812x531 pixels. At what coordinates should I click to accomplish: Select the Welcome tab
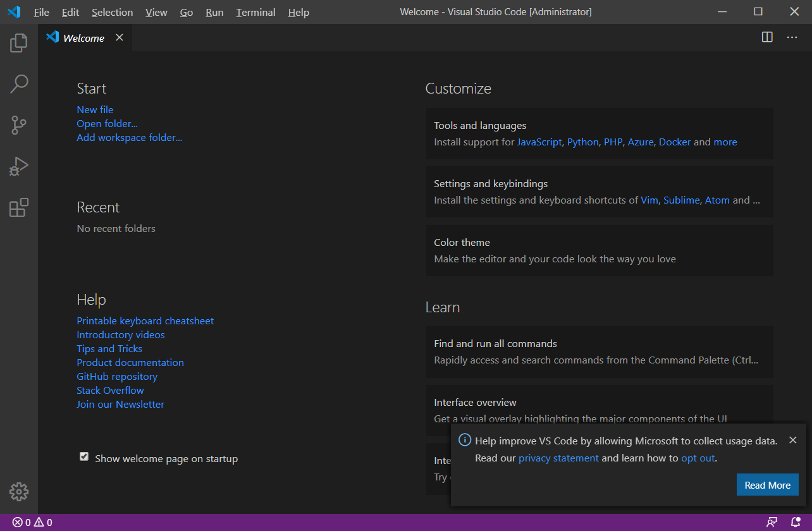(x=83, y=38)
